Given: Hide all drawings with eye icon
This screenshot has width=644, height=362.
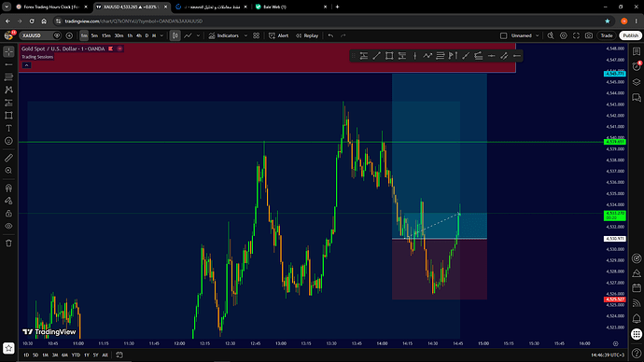Looking at the screenshot, I should point(8,226).
